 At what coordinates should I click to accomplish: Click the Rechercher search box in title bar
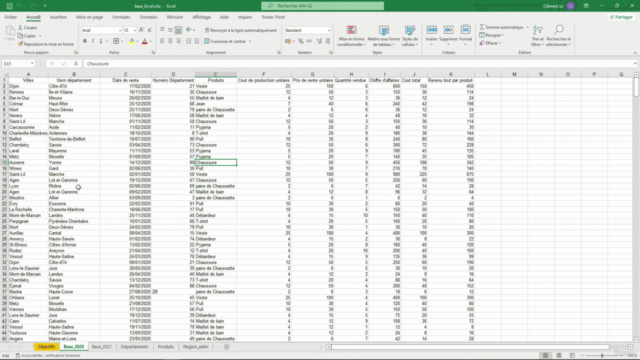point(322,6)
